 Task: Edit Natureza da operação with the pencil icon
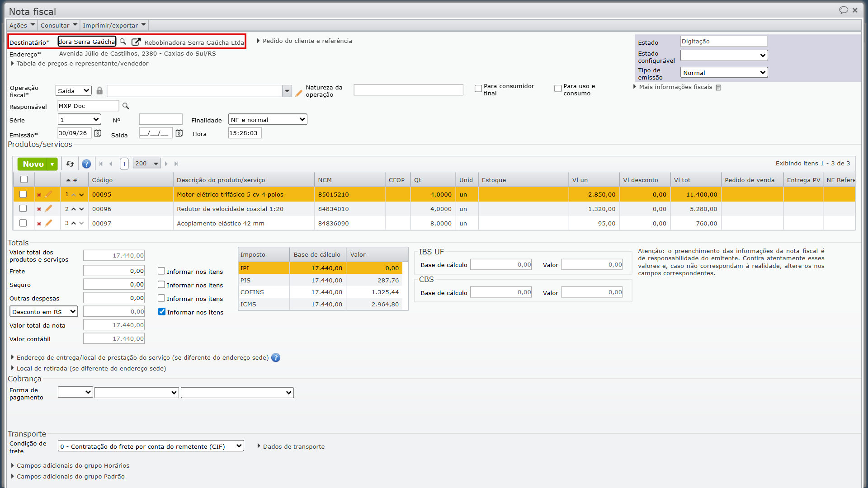[x=298, y=94]
